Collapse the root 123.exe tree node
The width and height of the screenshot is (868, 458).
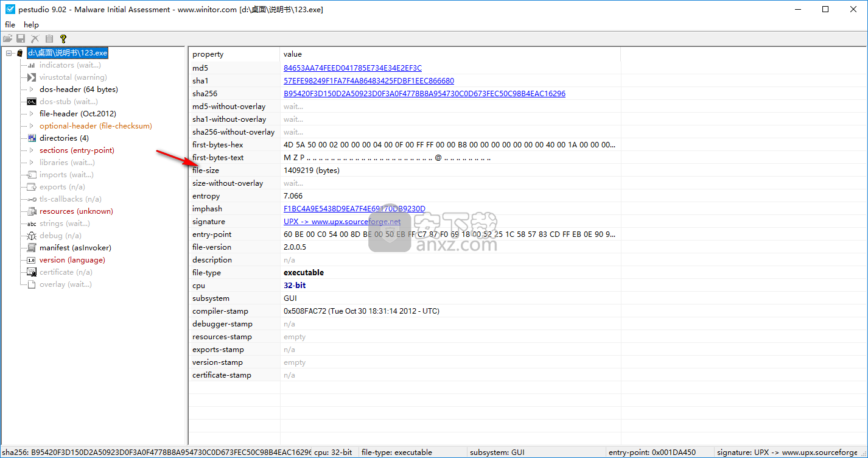point(9,53)
